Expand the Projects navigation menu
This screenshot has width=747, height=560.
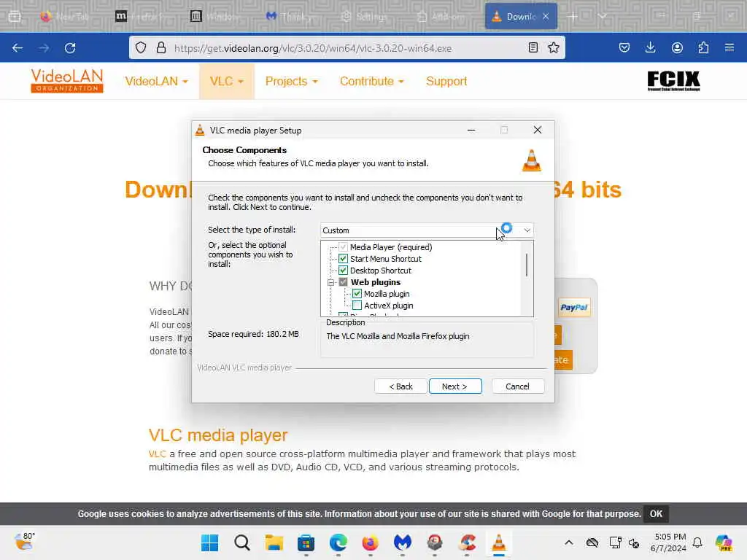click(x=291, y=82)
